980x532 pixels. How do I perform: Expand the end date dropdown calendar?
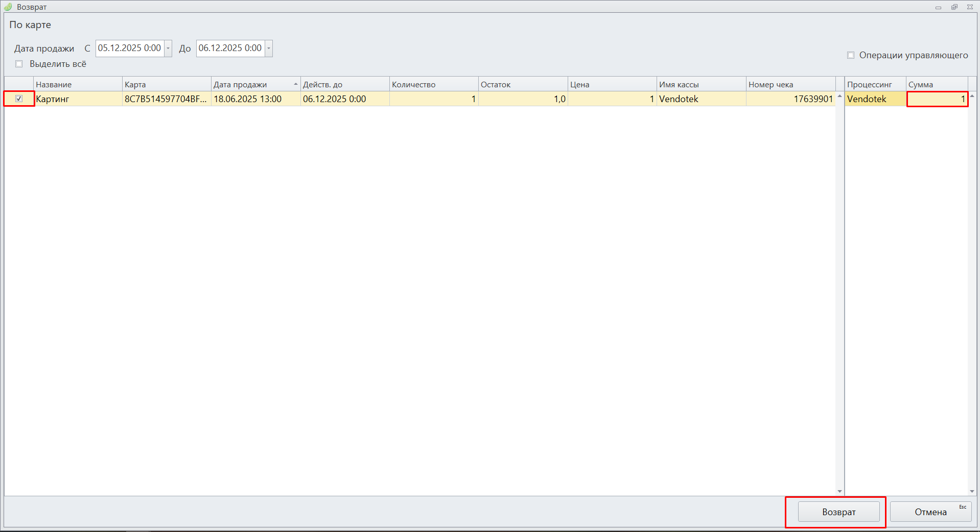pos(269,49)
